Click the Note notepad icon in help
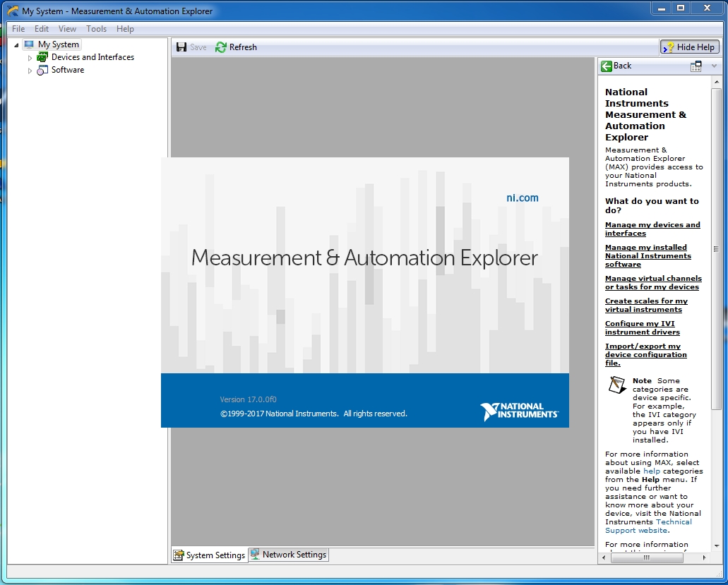Image resolution: width=728 pixels, height=585 pixels. 618,385
